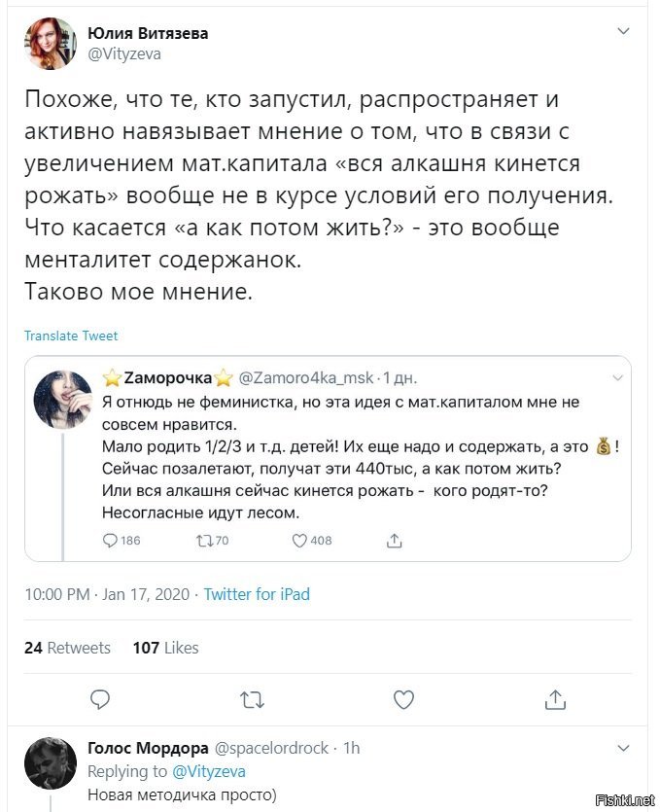
Task: Open dropdown chevron on Голос Мордора reply
Action: (623, 748)
